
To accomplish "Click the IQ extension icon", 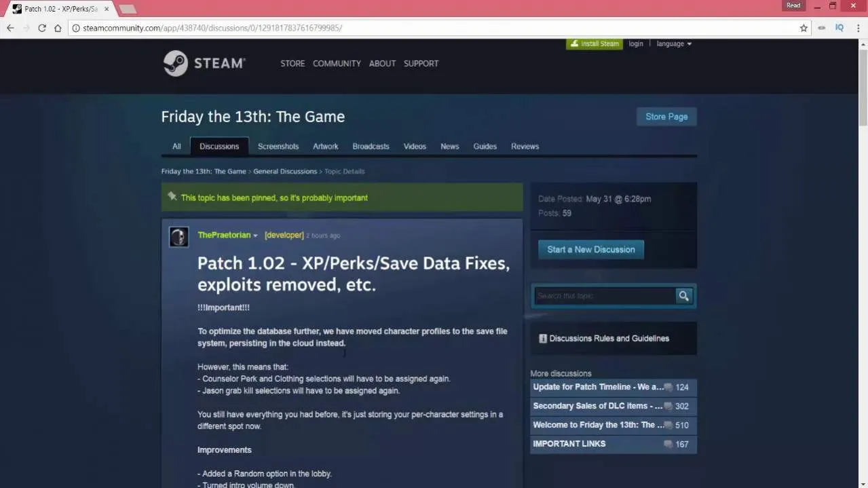I will (x=839, y=28).
